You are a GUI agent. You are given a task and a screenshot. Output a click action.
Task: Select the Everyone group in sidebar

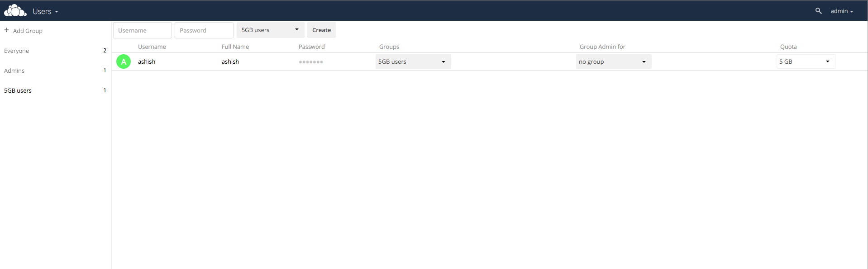17,51
